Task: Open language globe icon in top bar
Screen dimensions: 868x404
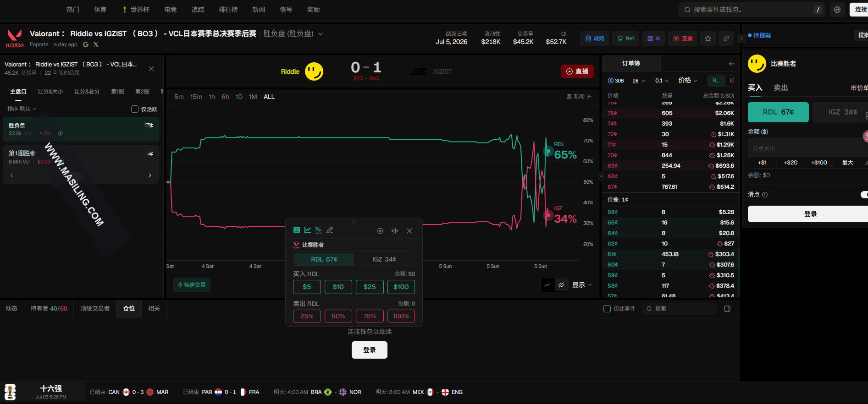Action: click(x=837, y=10)
